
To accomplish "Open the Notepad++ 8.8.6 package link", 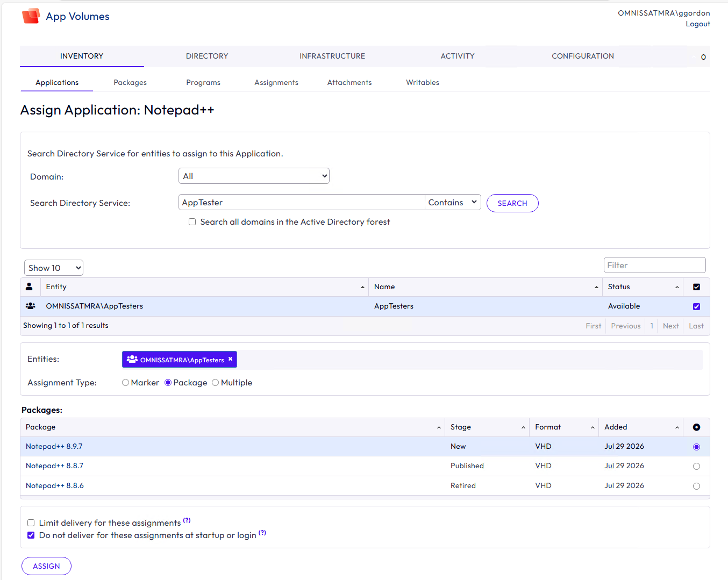I will tap(55, 485).
